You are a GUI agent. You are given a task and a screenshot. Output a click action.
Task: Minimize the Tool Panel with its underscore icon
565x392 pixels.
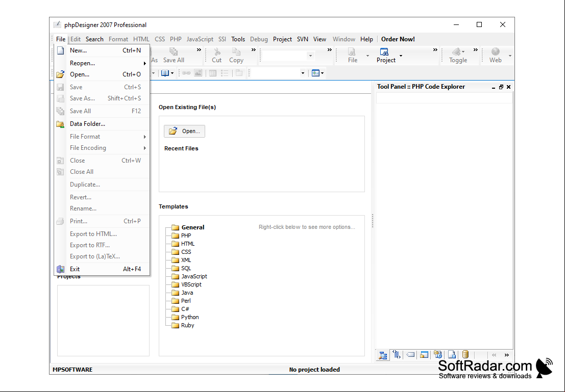point(494,87)
